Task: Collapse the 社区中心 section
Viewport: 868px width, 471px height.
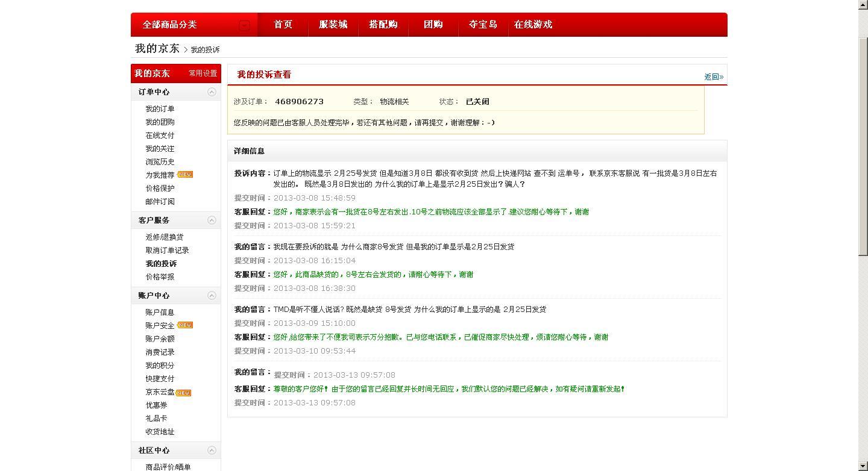Action: pyautogui.click(x=212, y=450)
